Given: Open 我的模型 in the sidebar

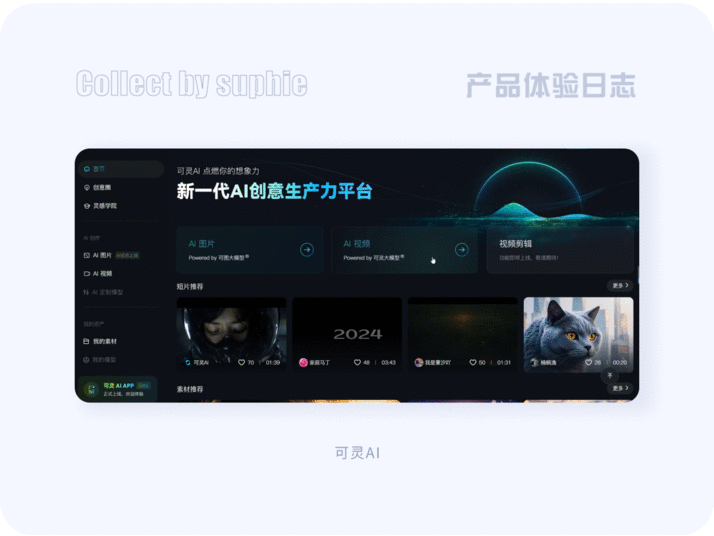Looking at the screenshot, I should [x=99, y=360].
